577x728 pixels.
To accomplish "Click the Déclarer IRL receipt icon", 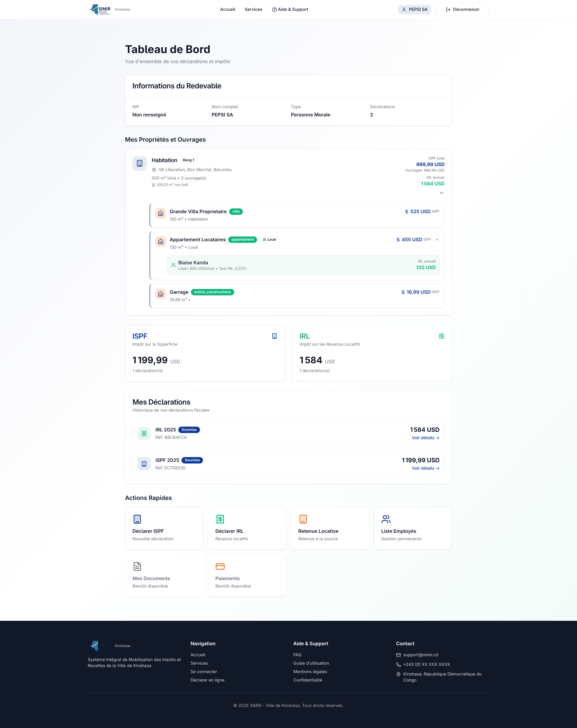I will pyautogui.click(x=220, y=519).
